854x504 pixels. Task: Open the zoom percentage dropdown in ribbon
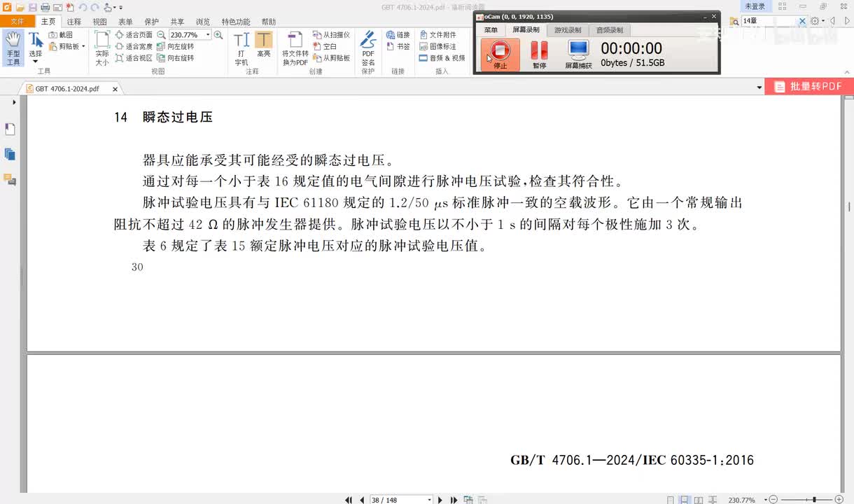click(x=207, y=35)
